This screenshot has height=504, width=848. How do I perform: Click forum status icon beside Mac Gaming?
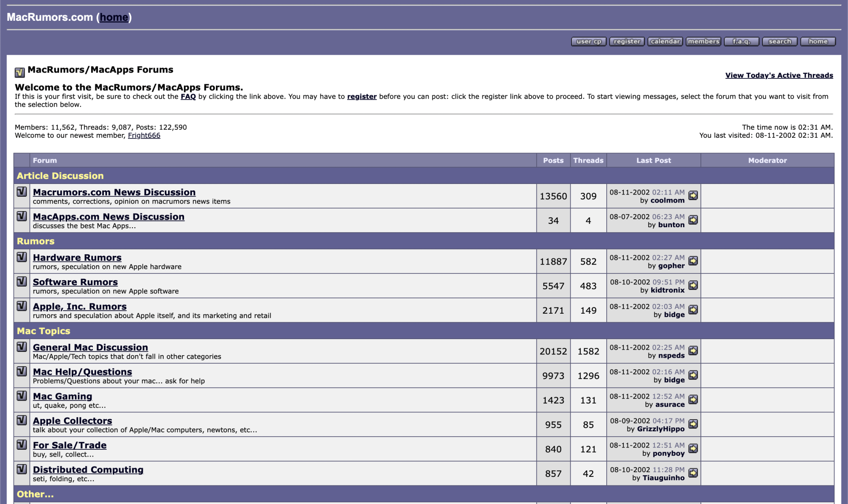tap(22, 396)
